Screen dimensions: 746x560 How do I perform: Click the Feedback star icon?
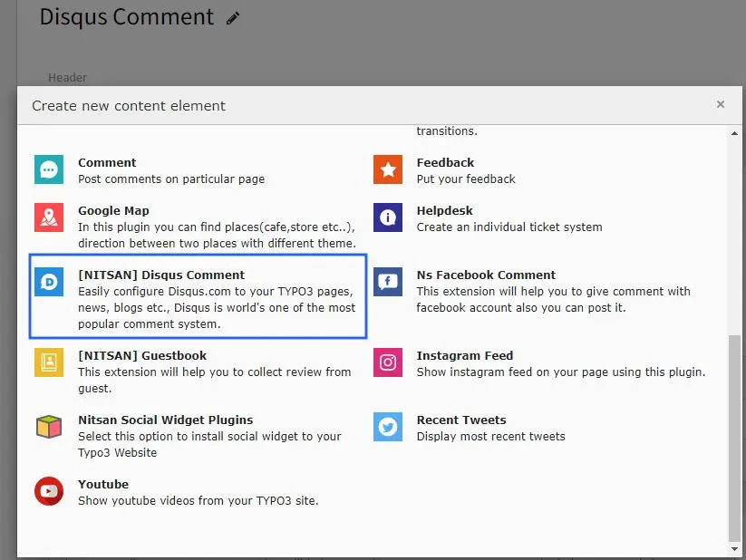pyautogui.click(x=388, y=169)
